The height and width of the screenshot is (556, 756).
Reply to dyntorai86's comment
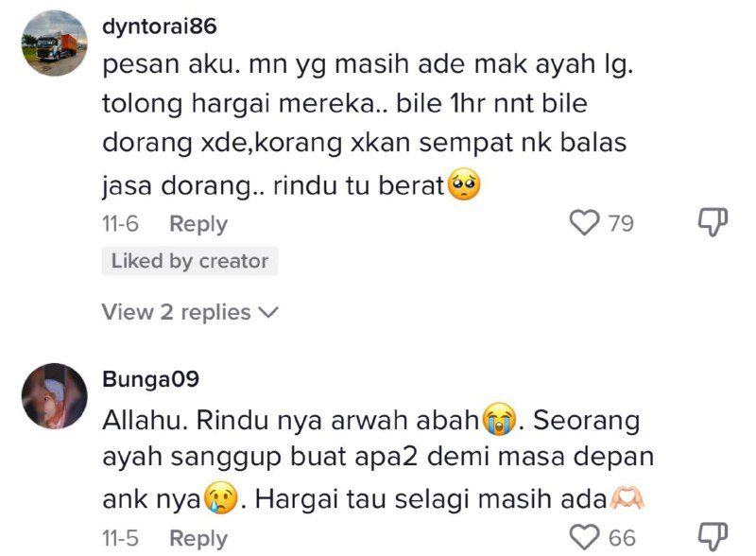198,224
